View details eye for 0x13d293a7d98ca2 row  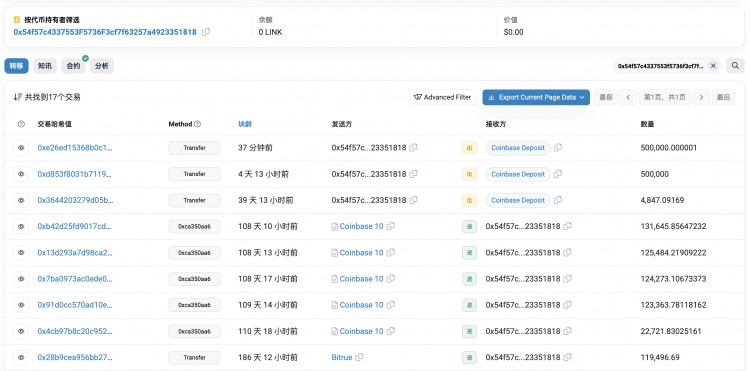coord(21,252)
